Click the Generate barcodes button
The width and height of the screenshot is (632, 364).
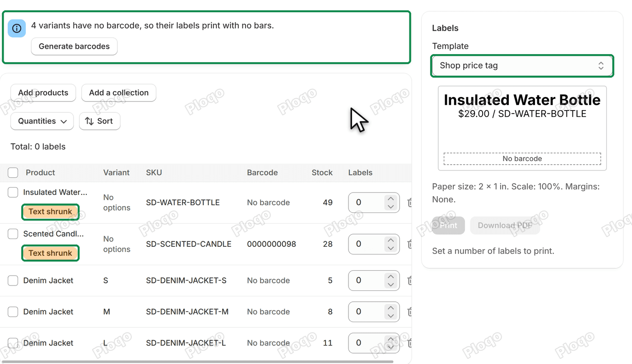click(74, 46)
